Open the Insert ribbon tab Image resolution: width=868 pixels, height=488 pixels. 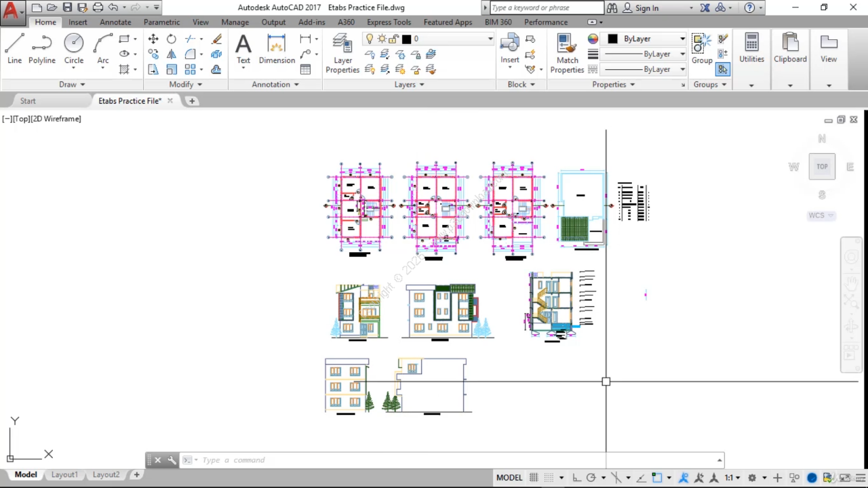(x=78, y=22)
